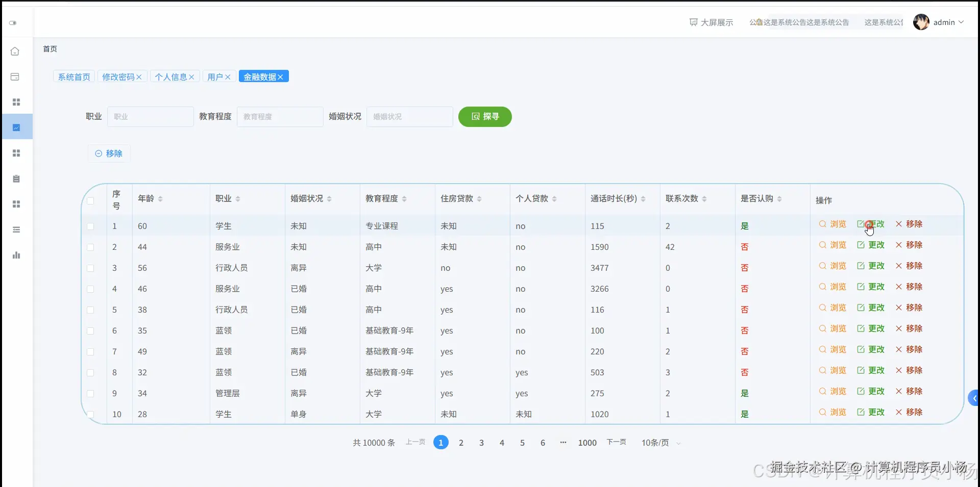Switch to the 用户 tab
The image size is (980, 487).
[215, 77]
